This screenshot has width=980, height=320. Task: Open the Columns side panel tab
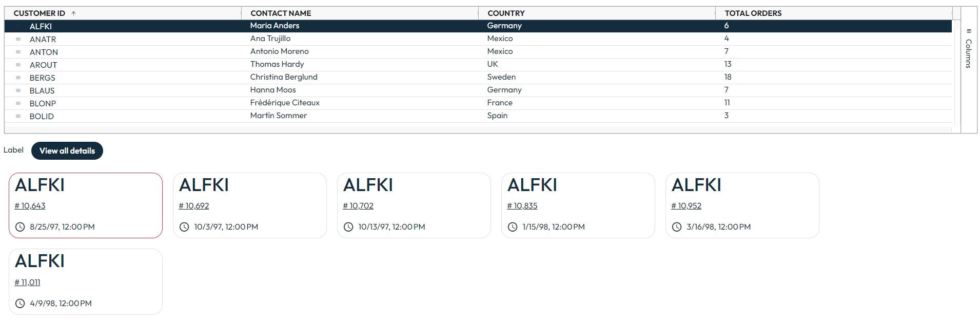pyautogui.click(x=969, y=49)
